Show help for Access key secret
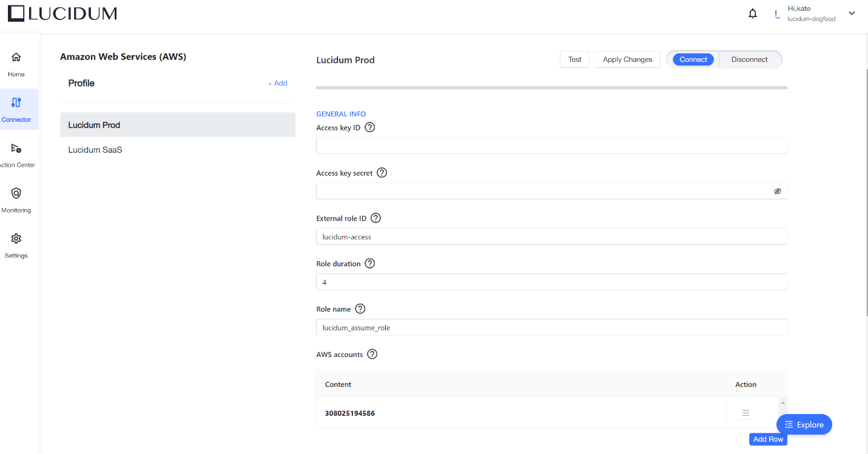 point(382,173)
